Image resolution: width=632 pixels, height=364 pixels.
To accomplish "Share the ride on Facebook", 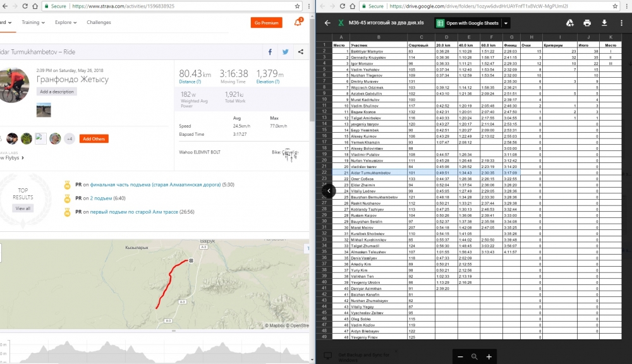I will click(x=270, y=52).
